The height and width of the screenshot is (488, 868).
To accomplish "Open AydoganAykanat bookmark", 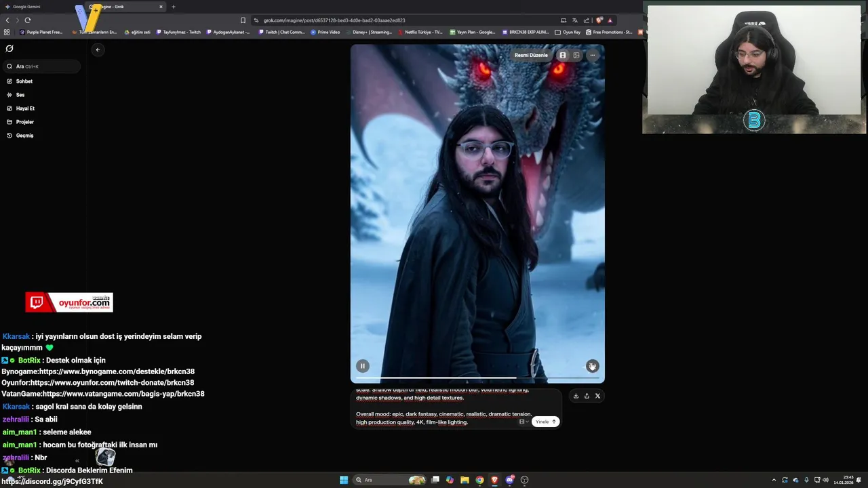I will coord(228,32).
